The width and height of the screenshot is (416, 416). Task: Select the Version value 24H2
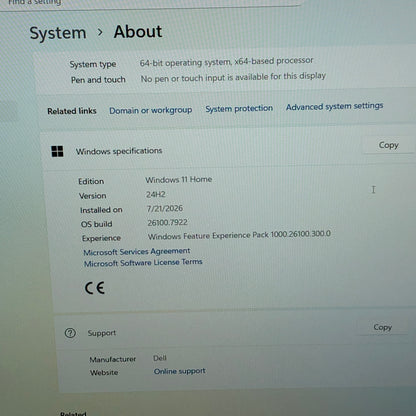(156, 194)
